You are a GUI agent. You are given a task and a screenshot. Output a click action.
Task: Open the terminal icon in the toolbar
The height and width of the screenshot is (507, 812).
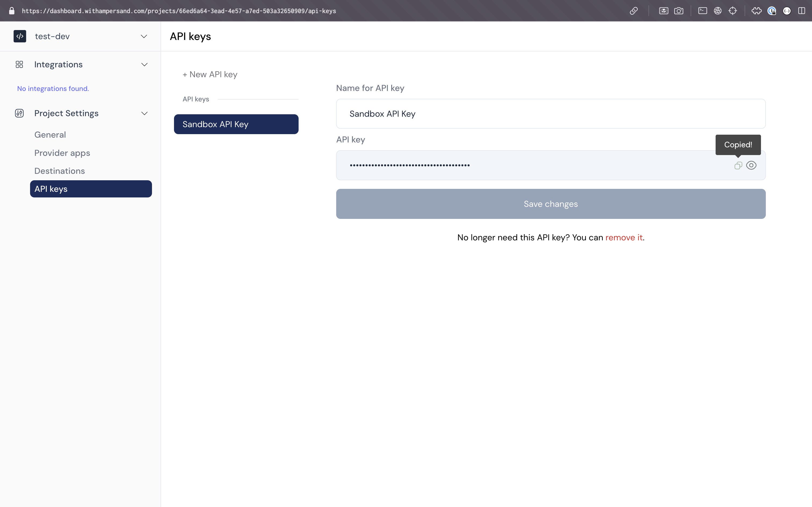point(702,11)
